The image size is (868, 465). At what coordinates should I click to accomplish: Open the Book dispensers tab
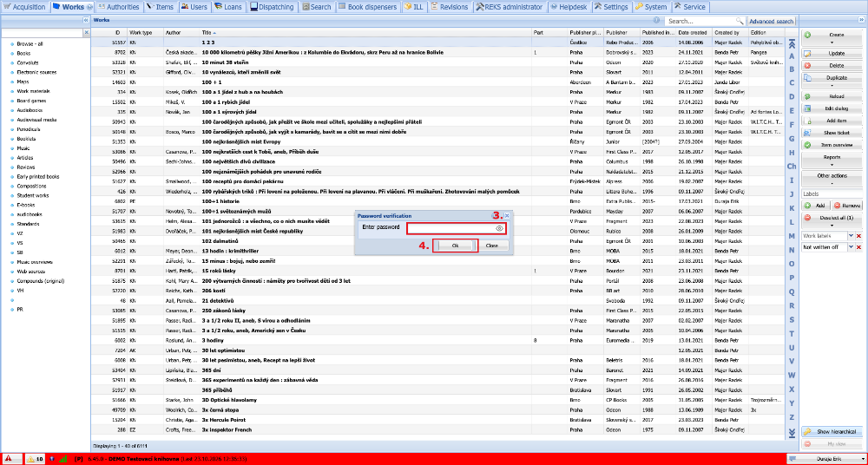[367, 7]
